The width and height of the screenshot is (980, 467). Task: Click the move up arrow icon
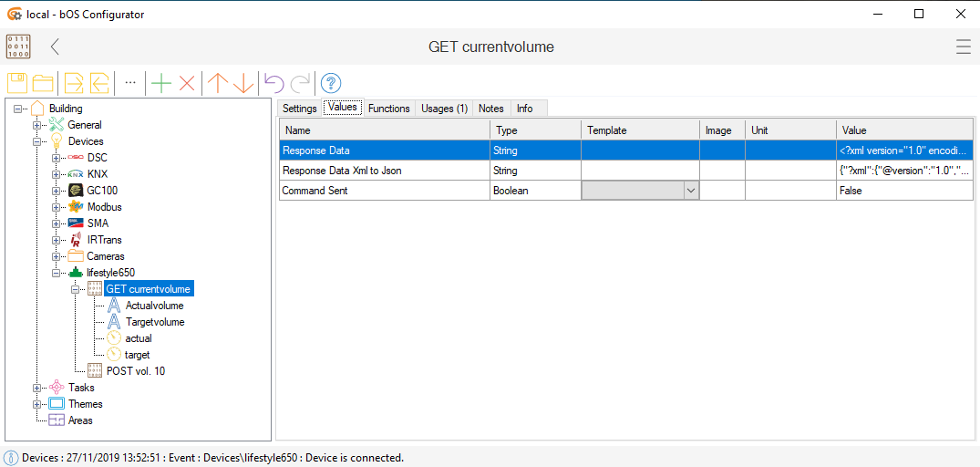point(217,83)
